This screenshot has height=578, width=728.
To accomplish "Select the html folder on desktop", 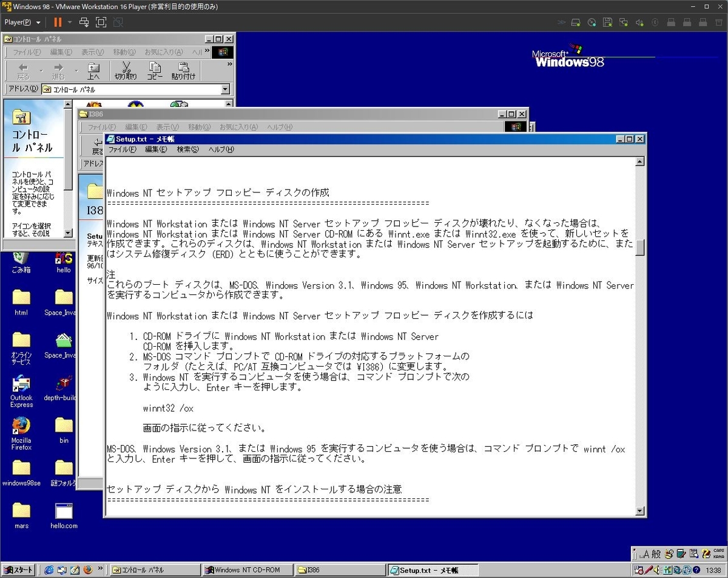I will point(21,302).
